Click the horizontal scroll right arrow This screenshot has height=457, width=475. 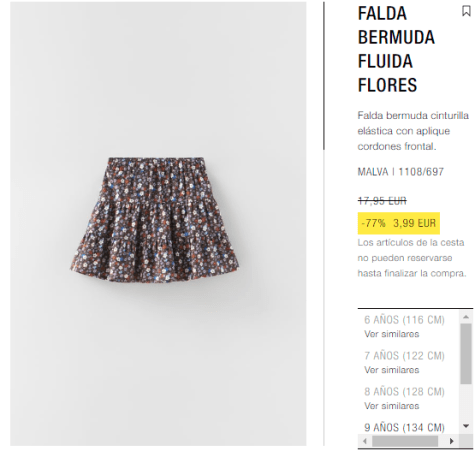pos(452,441)
